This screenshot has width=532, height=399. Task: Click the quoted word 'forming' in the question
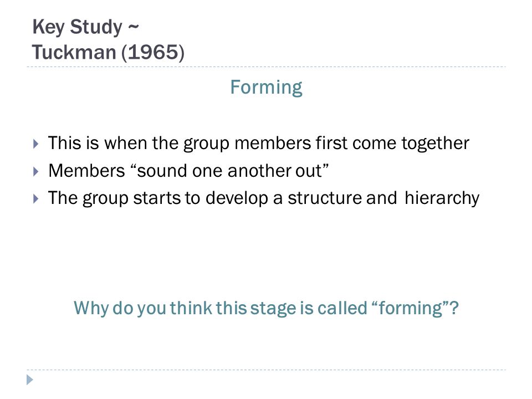(x=411, y=309)
